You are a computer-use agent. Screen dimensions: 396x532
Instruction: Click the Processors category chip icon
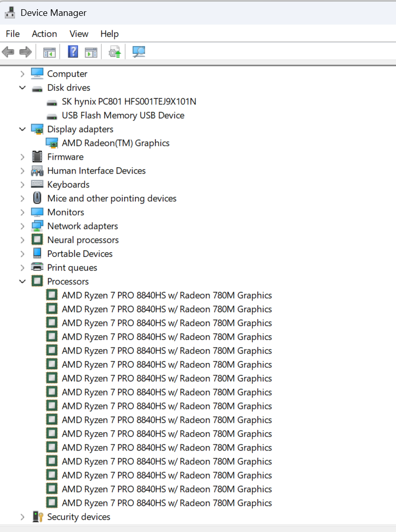pyautogui.click(x=37, y=281)
